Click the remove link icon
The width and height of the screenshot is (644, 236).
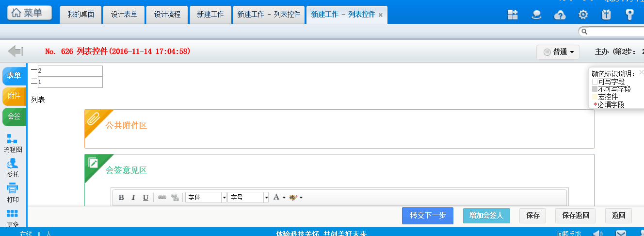pos(175,198)
